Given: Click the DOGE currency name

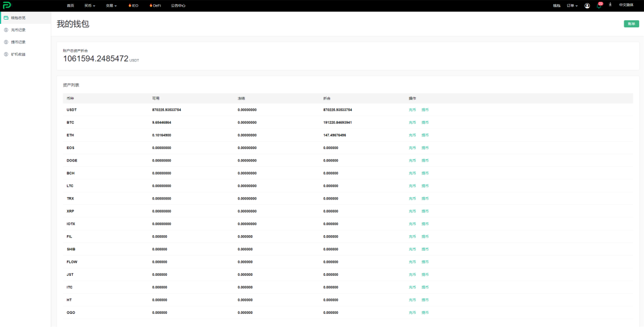Looking at the screenshot, I should pyautogui.click(x=72, y=161).
